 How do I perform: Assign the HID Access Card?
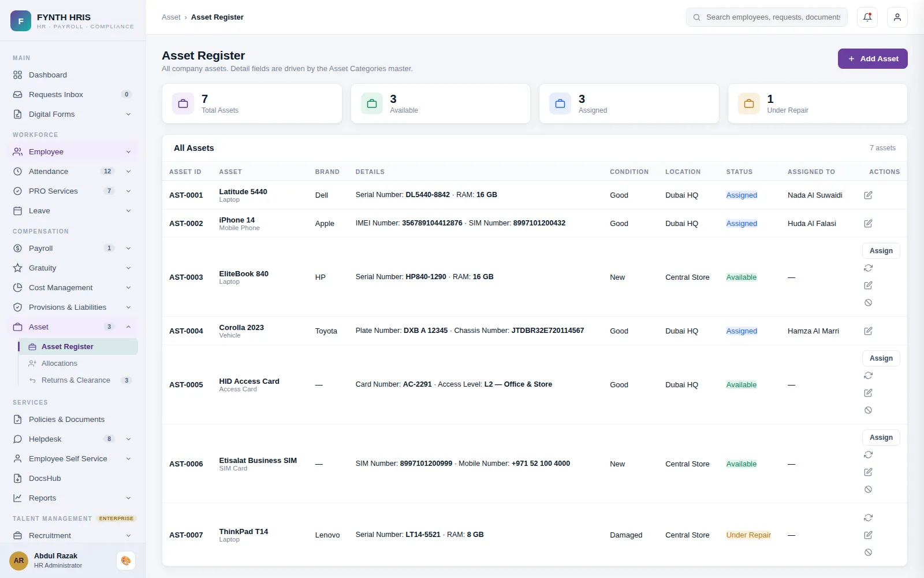881,358
